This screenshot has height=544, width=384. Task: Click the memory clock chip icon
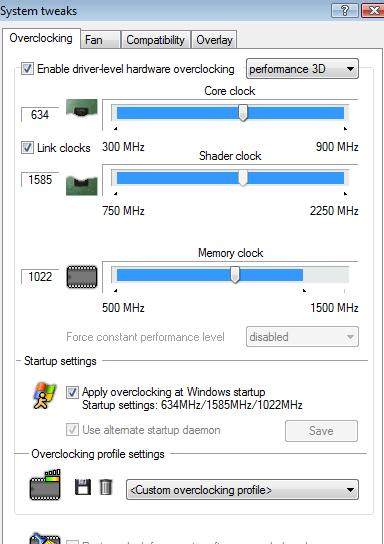82,277
